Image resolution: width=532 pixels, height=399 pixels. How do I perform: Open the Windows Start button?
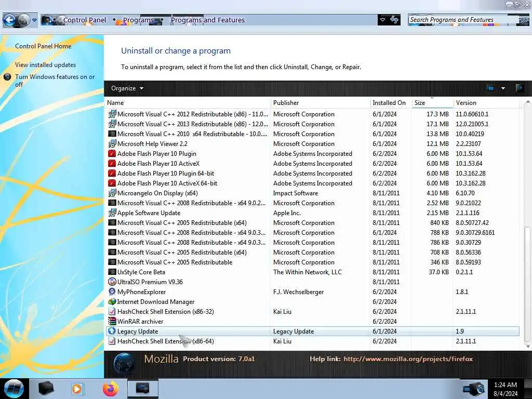tap(14, 389)
